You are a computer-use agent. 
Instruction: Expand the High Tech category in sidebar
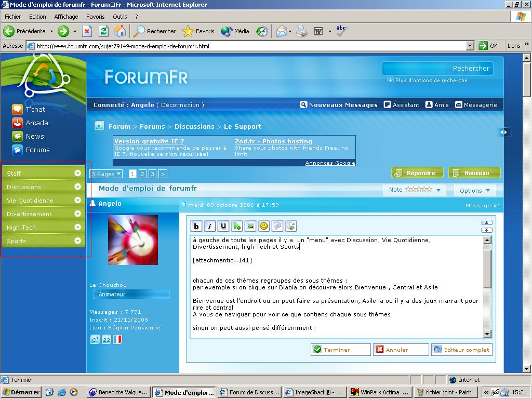click(x=77, y=228)
